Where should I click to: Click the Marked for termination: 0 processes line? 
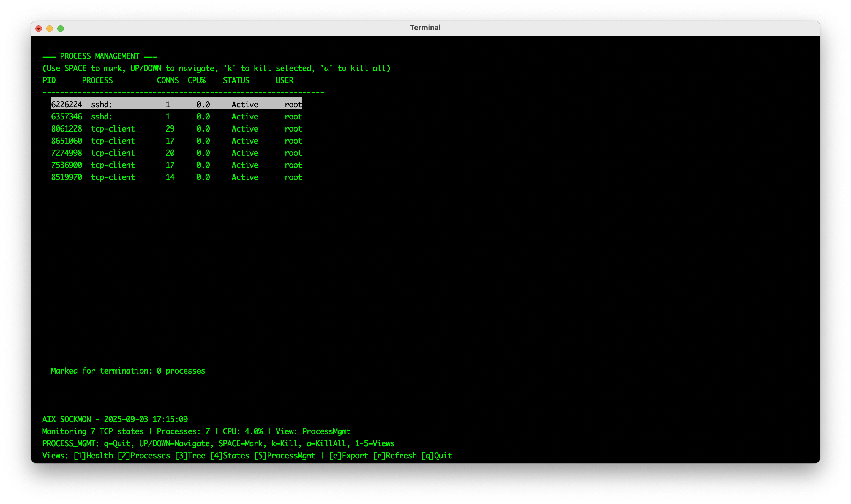click(x=128, y=371)
